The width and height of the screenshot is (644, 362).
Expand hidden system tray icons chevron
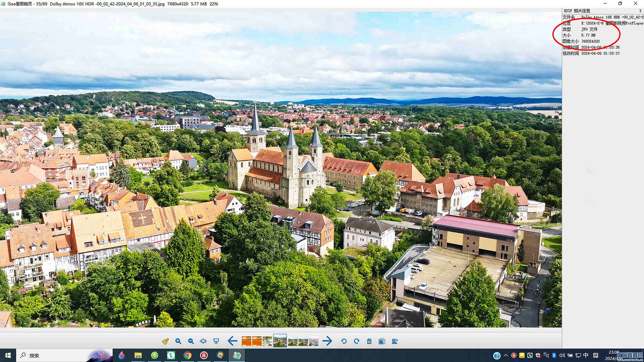pyautogui.click(x=506, y=355)
